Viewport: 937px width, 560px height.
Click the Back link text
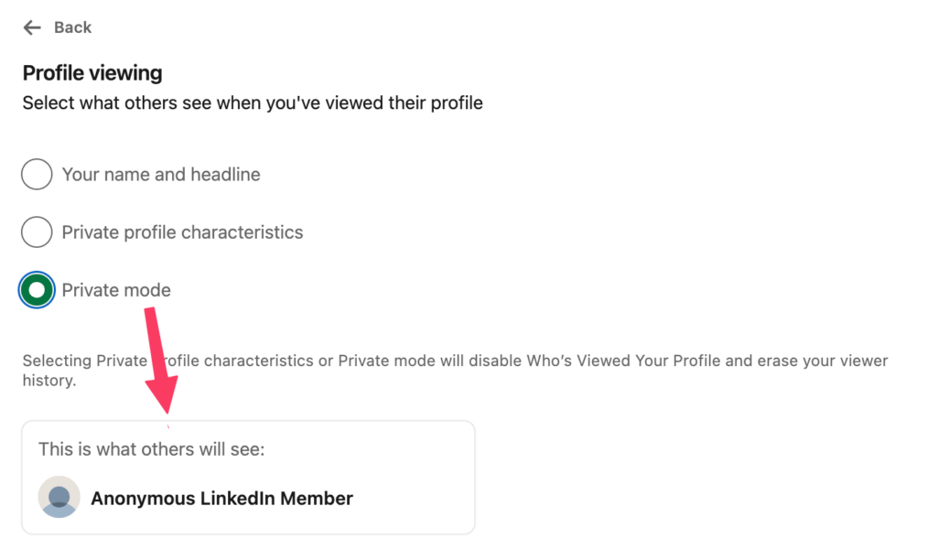pyautogui.click(x=72, y=27)
